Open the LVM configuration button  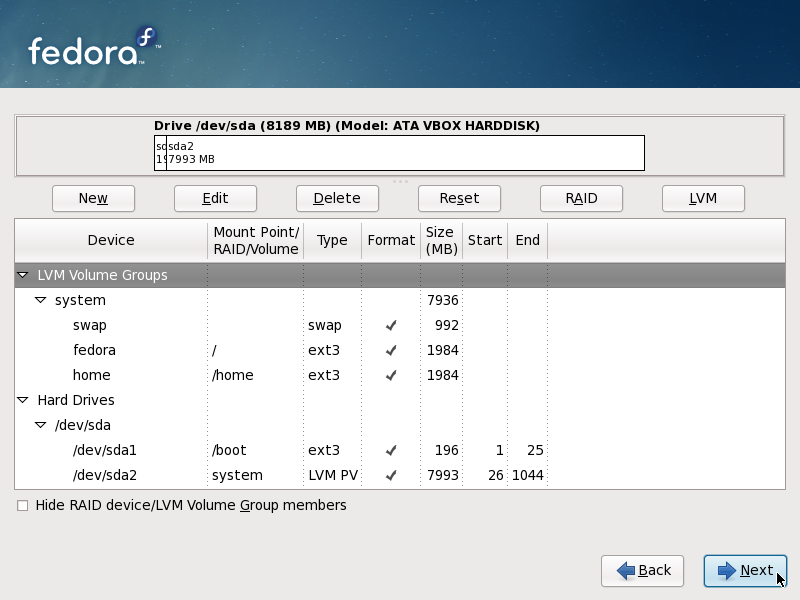click(703, 198)
